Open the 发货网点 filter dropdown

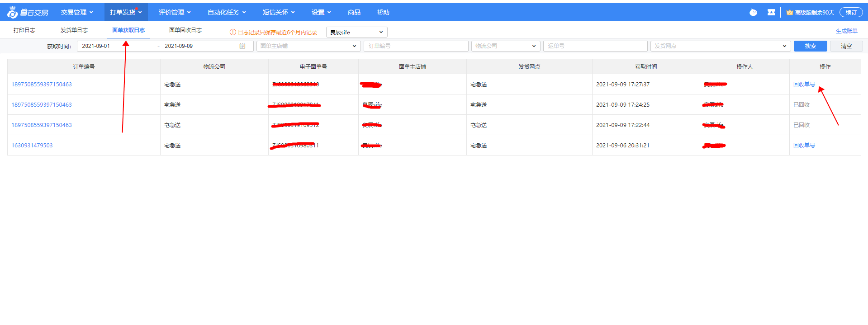click(721, 46)
